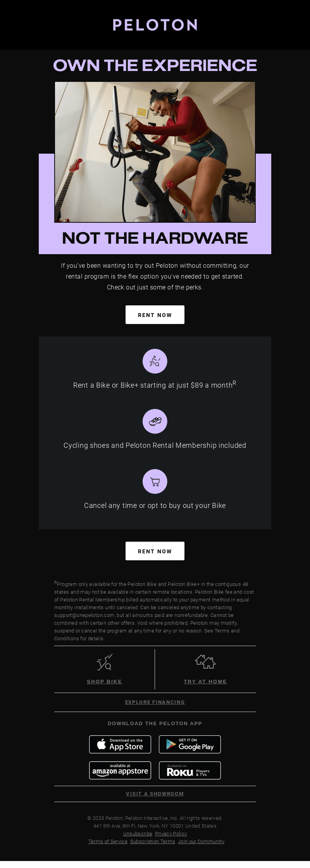Open the Apple App Store badge
This screenshot has width=310, height=868.
point(120,744)
